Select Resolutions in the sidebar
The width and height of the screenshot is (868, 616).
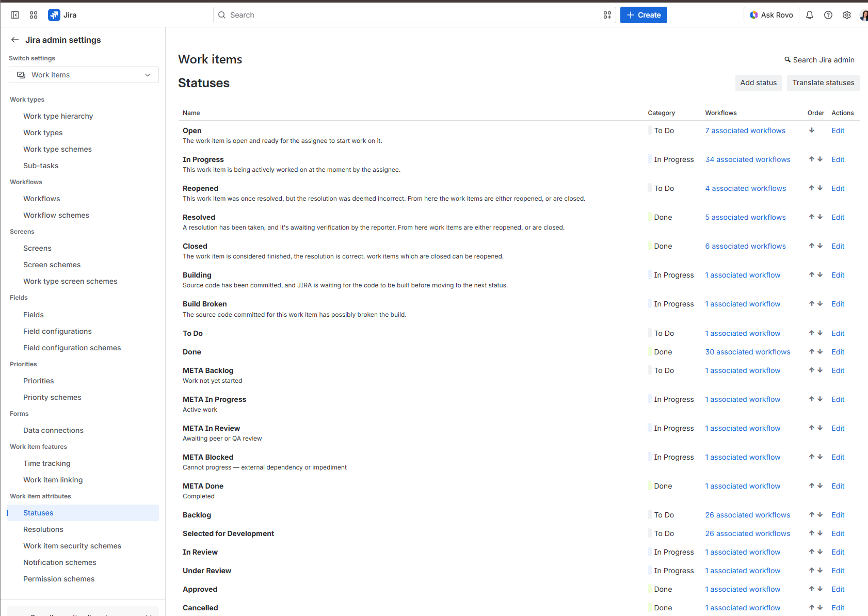(43, 529)
